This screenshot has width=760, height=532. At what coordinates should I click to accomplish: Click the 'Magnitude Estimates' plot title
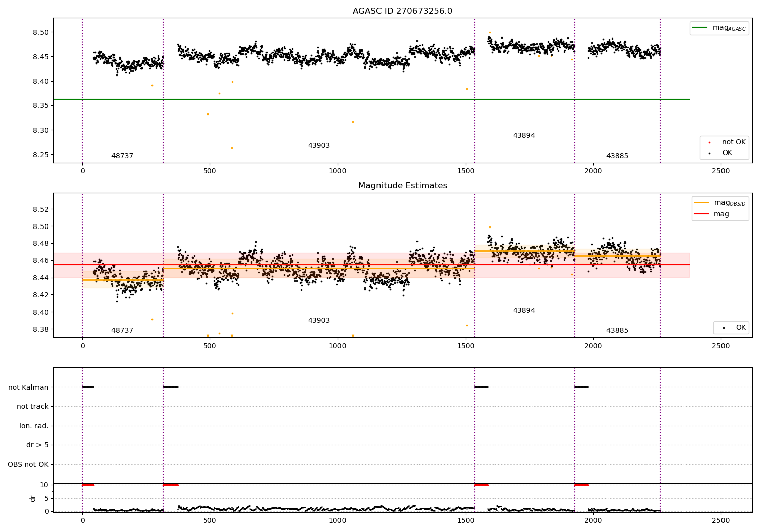[x=402, y=186]
